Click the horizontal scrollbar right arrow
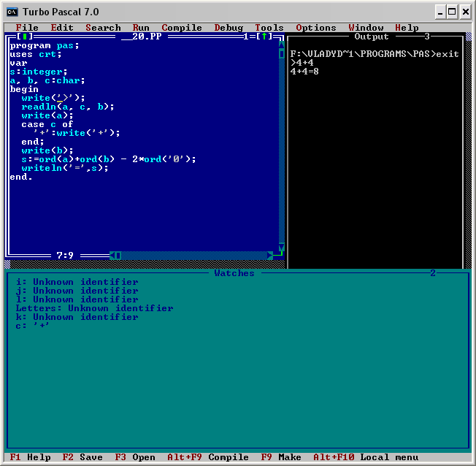The height and width of the screenshot is (466, 476). [269, 256]
